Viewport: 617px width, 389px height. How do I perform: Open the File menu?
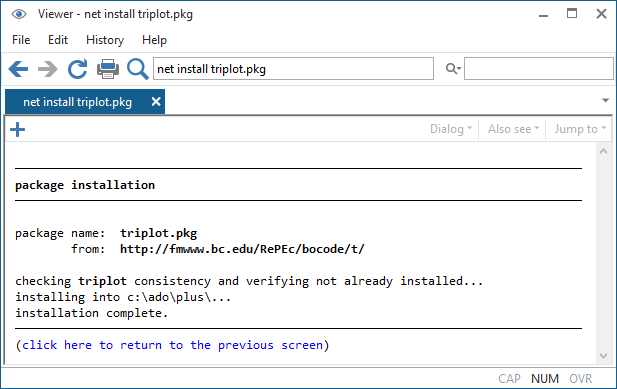tap(21, 40)
